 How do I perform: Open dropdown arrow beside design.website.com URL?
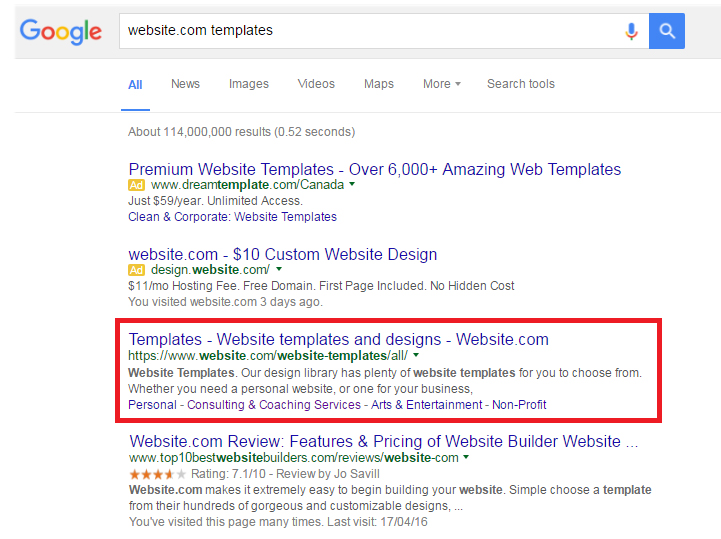279,269
